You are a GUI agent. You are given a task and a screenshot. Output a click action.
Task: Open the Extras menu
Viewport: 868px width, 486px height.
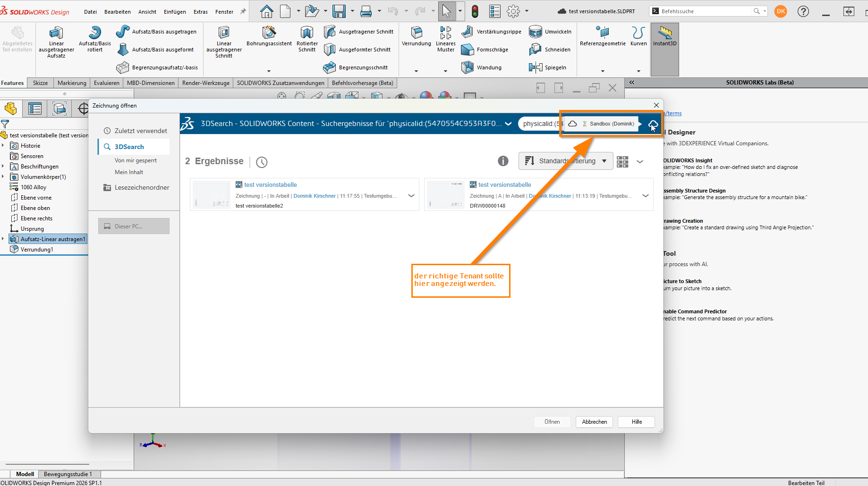point(201,12)
